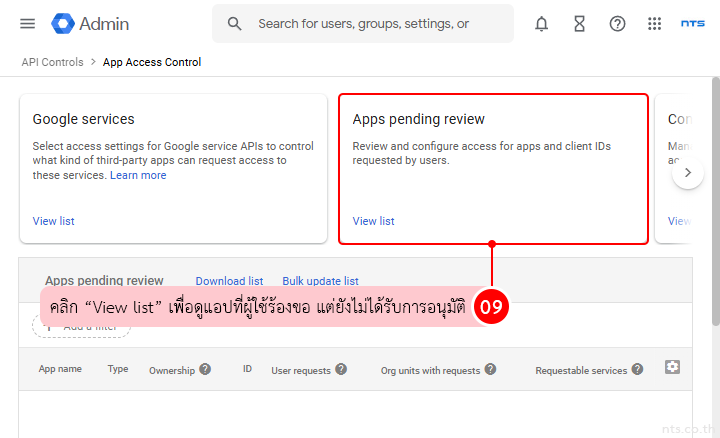Open the Google apps grid launcher
The width and height of the screenshot is (720, 438).
(x=655, y=24)
